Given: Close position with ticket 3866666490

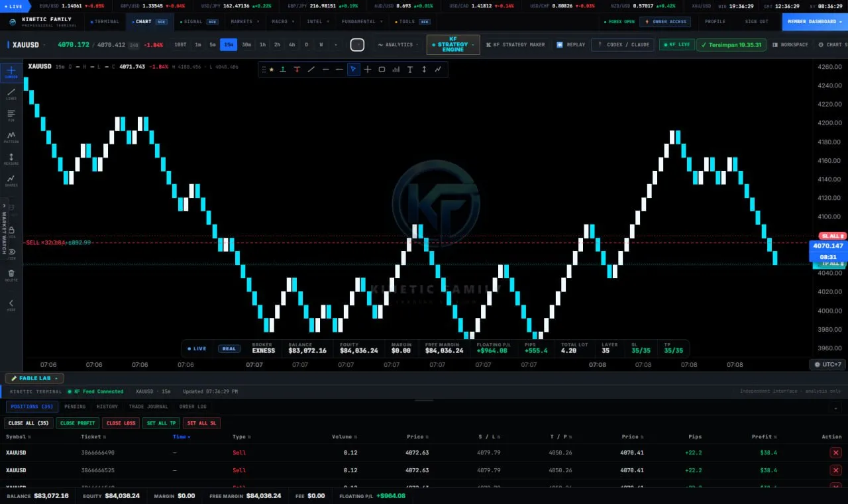Looking at the screenshot, I should point(835,452).
